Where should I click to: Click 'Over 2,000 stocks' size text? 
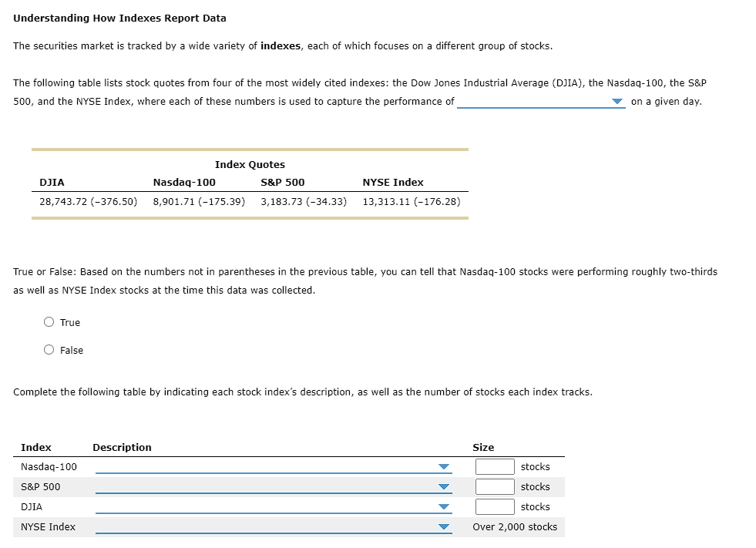515,526
